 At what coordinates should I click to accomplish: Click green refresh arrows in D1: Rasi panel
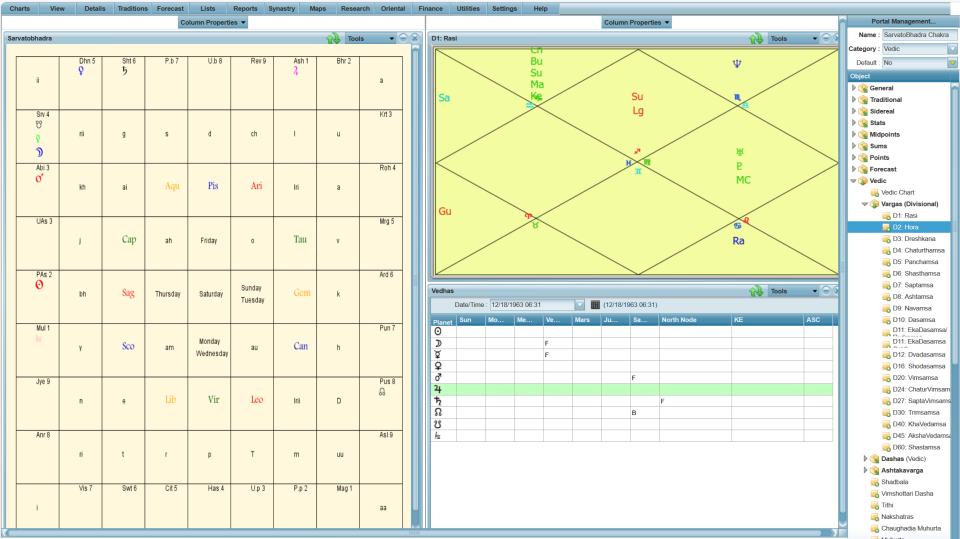[756, 39]
